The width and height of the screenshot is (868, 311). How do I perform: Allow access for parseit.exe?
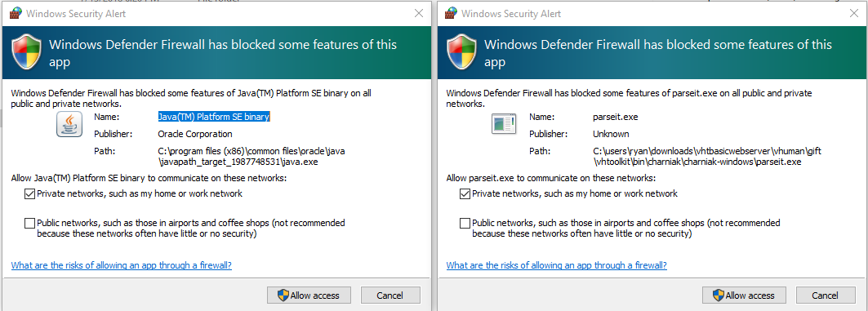(x=745, y=295)
